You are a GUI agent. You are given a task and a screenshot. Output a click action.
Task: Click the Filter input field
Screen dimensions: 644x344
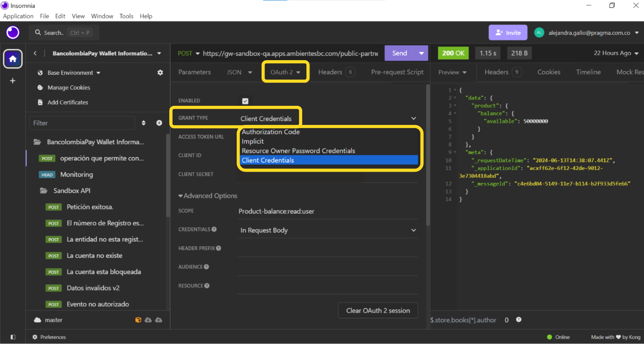click(x=82, y=123)
